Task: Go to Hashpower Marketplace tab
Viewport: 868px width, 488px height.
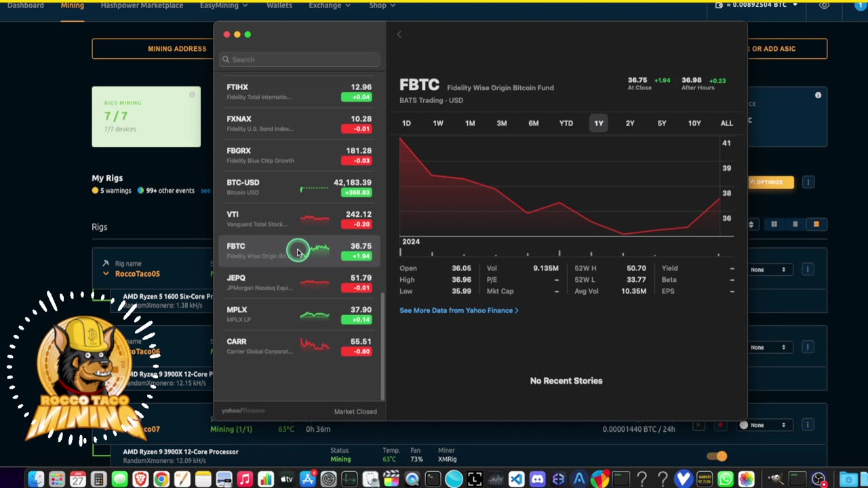Action: pyautogui.click(x=142, y=5)
